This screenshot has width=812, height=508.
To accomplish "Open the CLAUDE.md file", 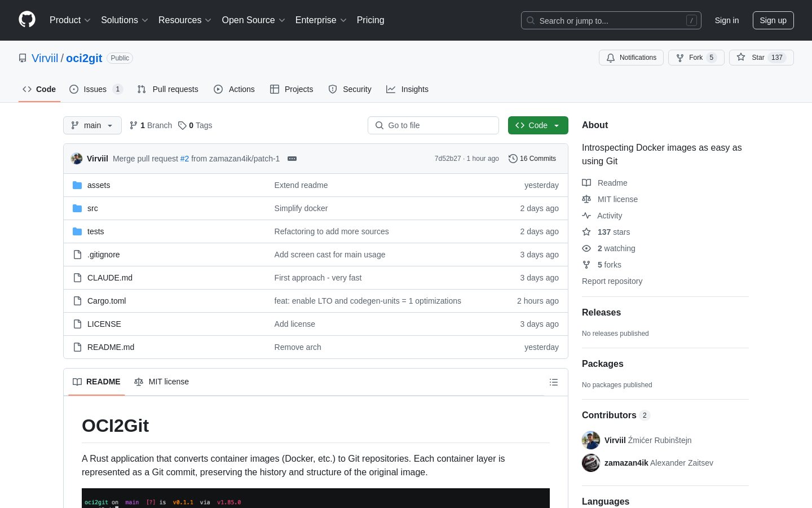I will (110, 278).
